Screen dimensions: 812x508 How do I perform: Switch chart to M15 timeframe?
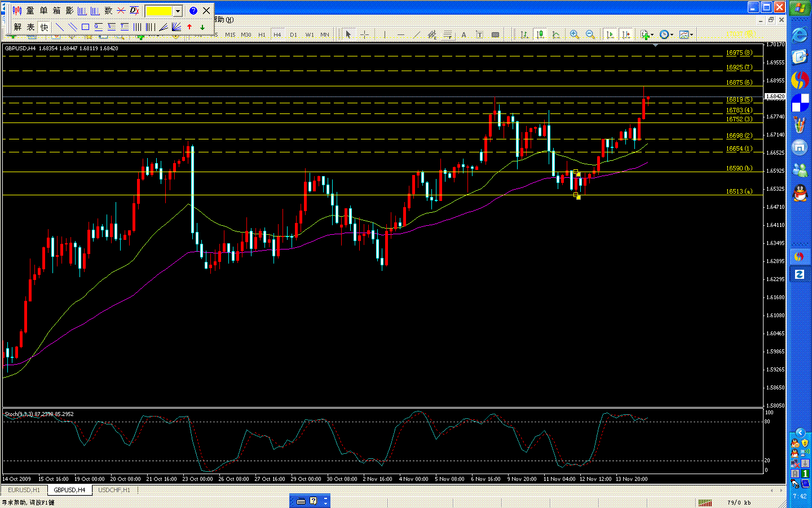pos(230,35)
